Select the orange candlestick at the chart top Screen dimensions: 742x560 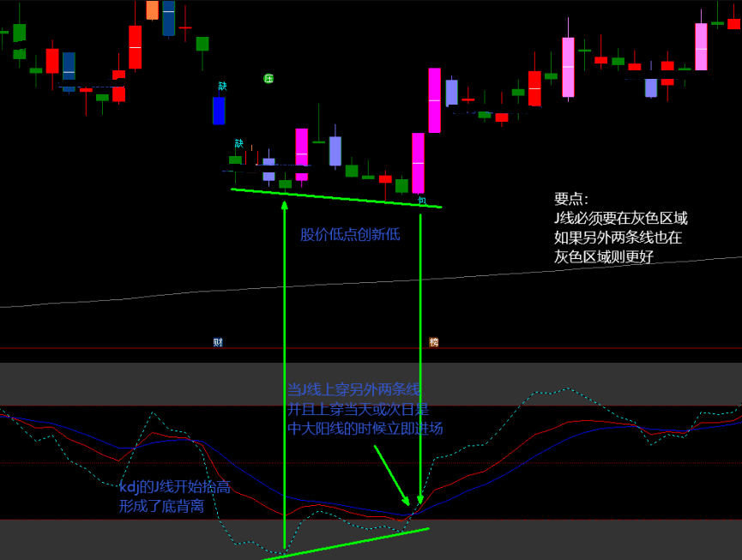(x=153, y=10)
